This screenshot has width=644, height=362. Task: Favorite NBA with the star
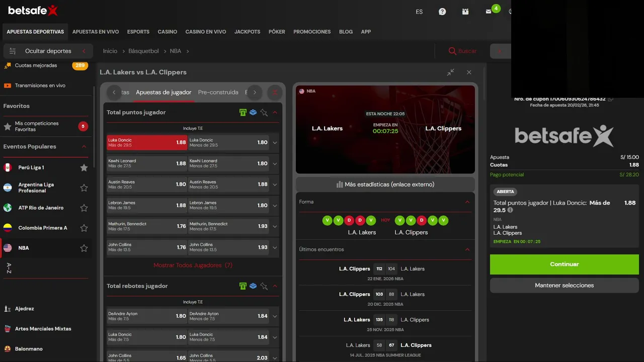84,248
